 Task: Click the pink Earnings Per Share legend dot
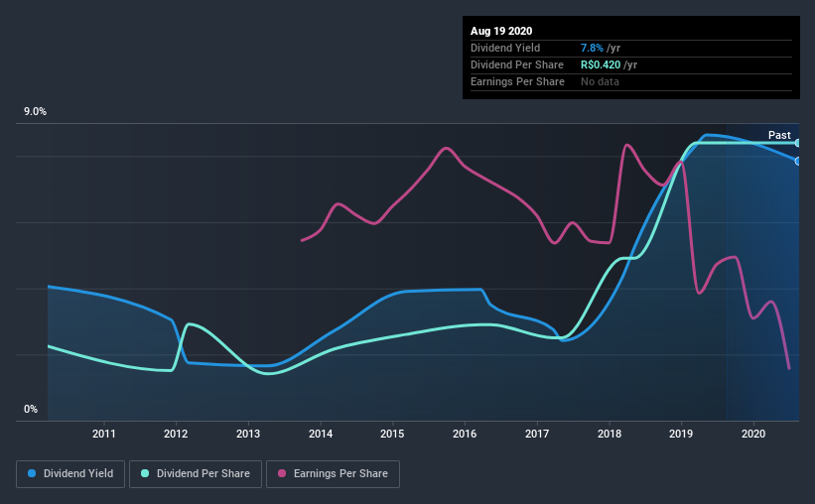(x=282, y=473)
